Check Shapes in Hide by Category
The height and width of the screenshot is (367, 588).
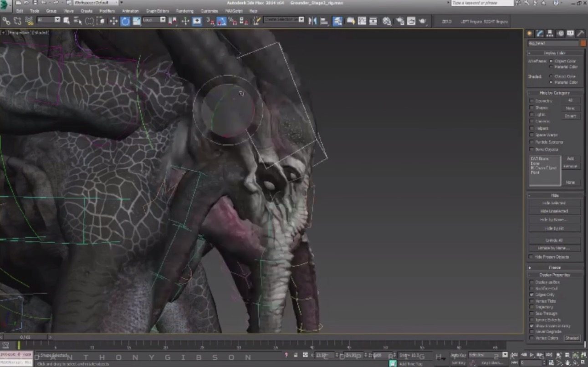pyautogui.click(x=532, y=108)
